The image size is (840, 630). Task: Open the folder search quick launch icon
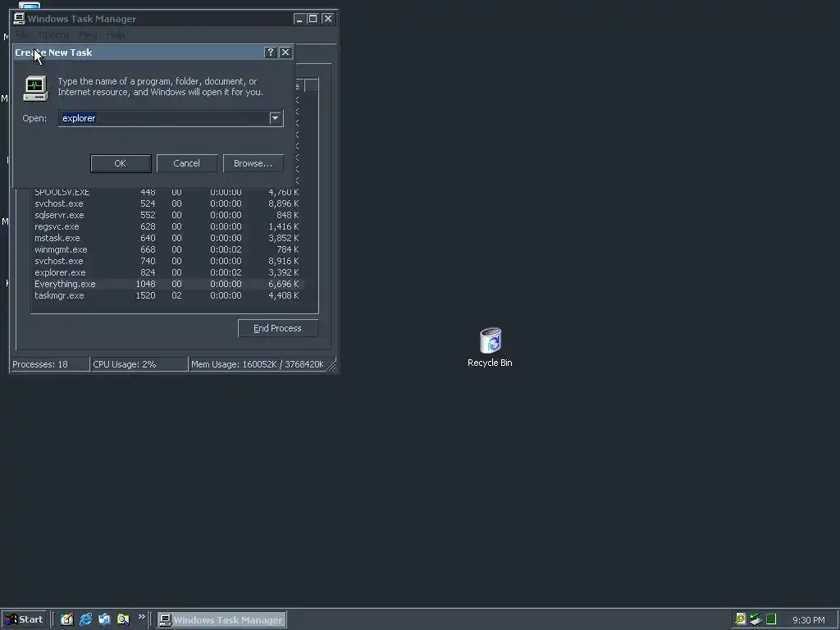tap(123, 619)
